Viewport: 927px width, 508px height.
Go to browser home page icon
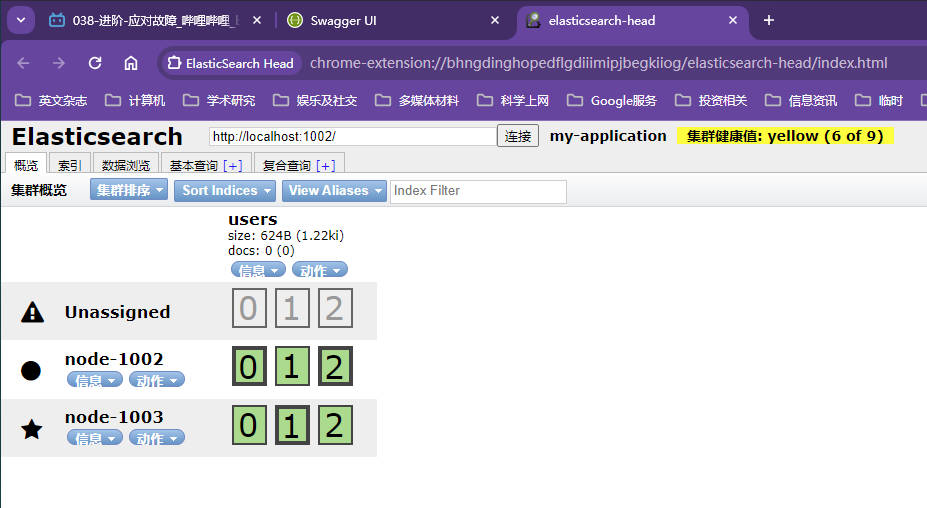[x=131, y=63]
